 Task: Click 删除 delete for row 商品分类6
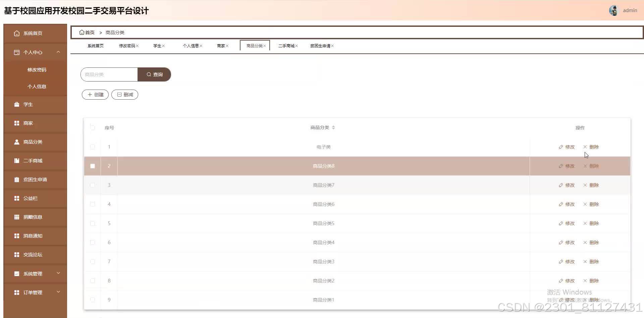click(591, 204)
